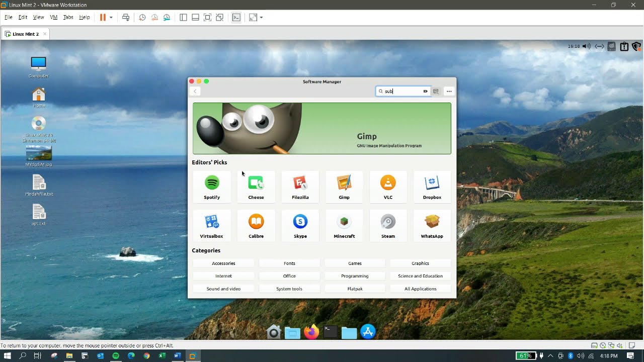This screenshot has width=644, height=362.
Task: Toggle Unity mode icon
Action: click(219, 17)
